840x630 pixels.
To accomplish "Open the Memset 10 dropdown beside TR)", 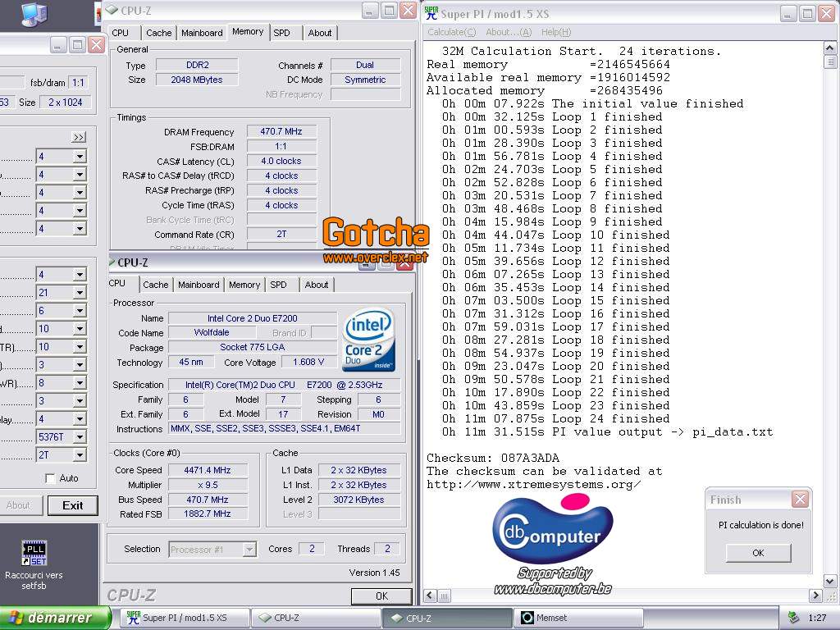I will coord(80,347).
